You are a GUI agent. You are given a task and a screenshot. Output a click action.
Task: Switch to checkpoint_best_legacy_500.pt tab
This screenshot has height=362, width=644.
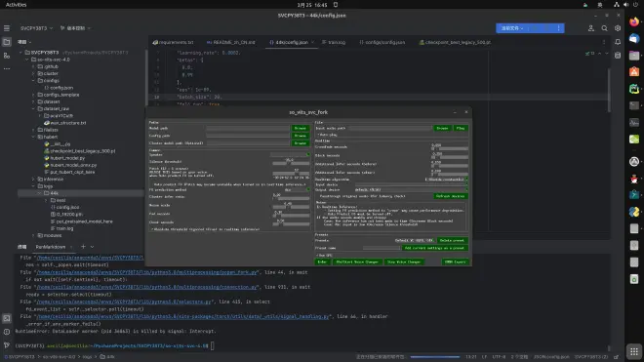pos(455,42)
